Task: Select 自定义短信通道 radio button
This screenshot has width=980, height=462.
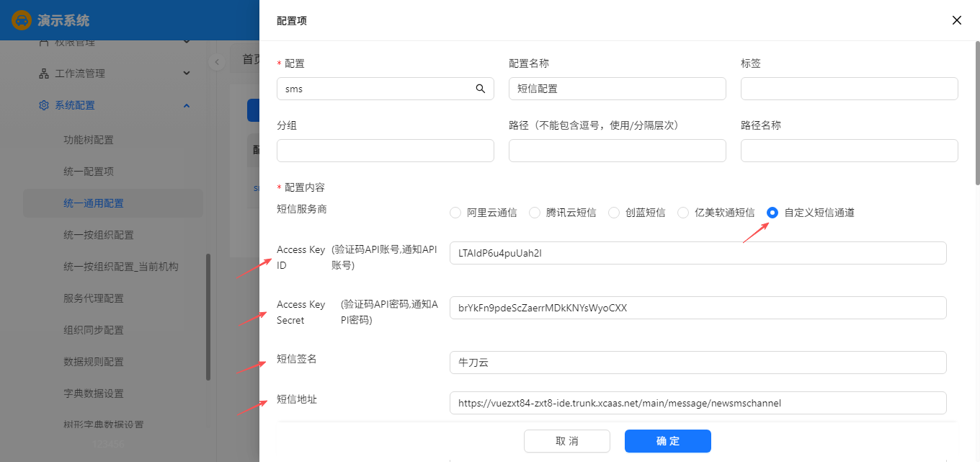Action: (772, 213)
